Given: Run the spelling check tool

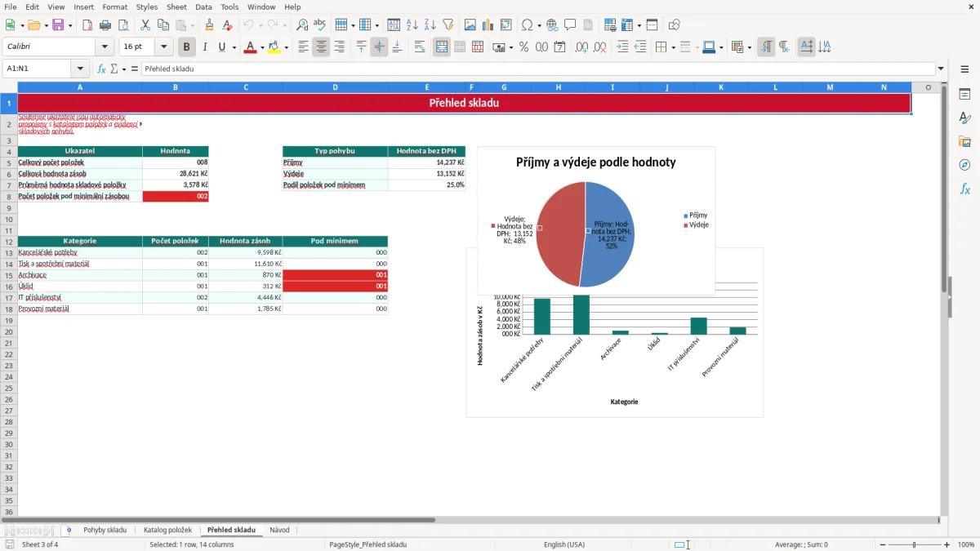Looking at the screenshot, I should [x=320, y=25].
